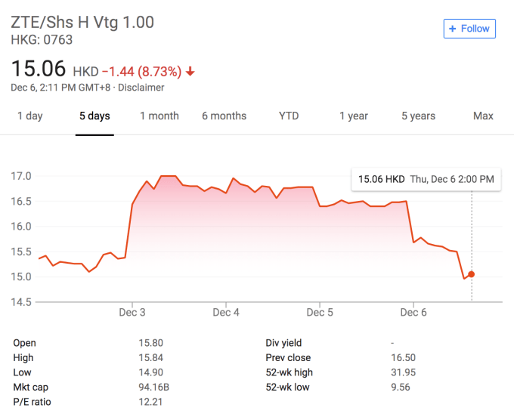Click the red chart data point marker

pyautogui.click(x=472, y=274)
